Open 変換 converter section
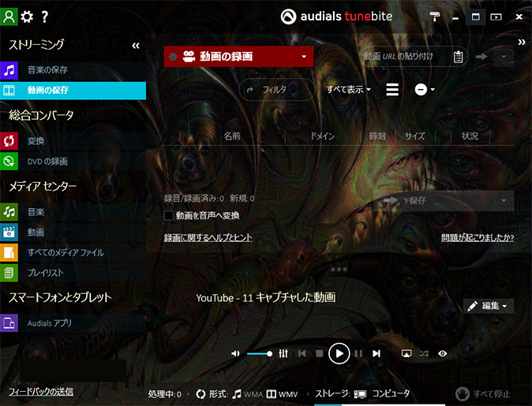532x406 pixels. (73, 141)
